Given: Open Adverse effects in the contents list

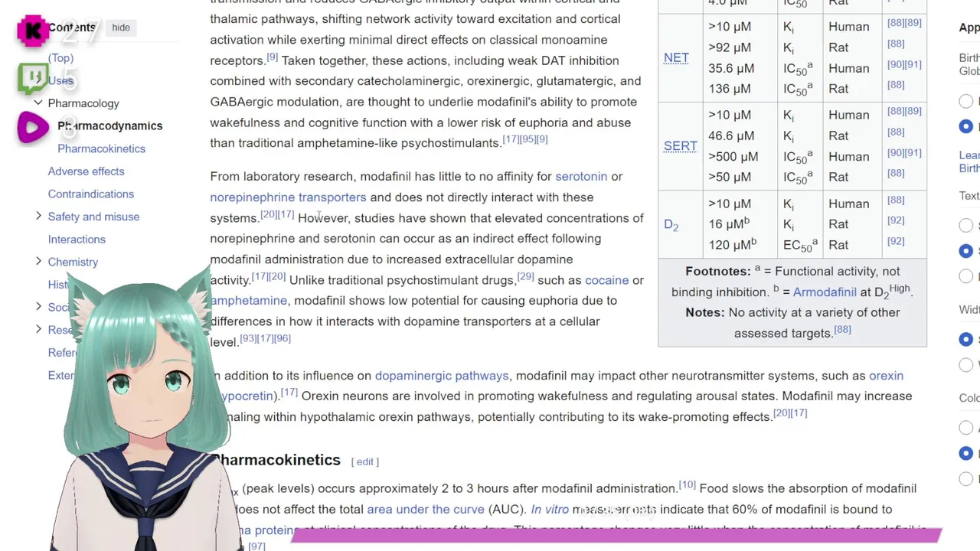Looking at the screenshot, I should click(86, 171).
